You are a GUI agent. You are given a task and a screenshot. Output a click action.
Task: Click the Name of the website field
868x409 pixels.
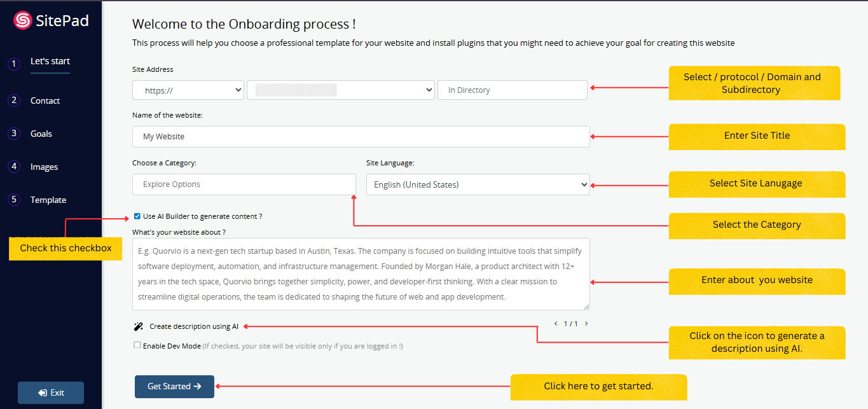click(x=361, y=137)
